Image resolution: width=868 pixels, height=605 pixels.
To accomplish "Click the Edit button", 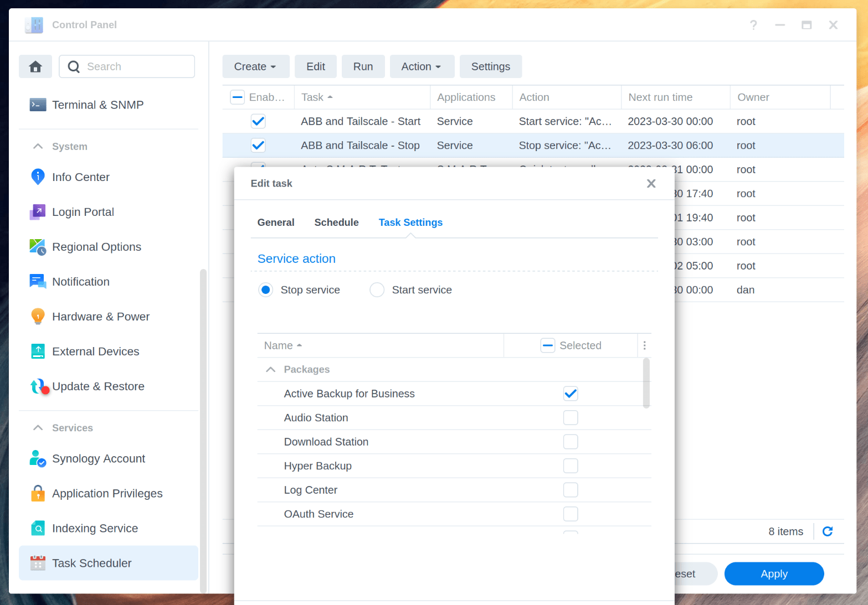I will tap(316, 66).
